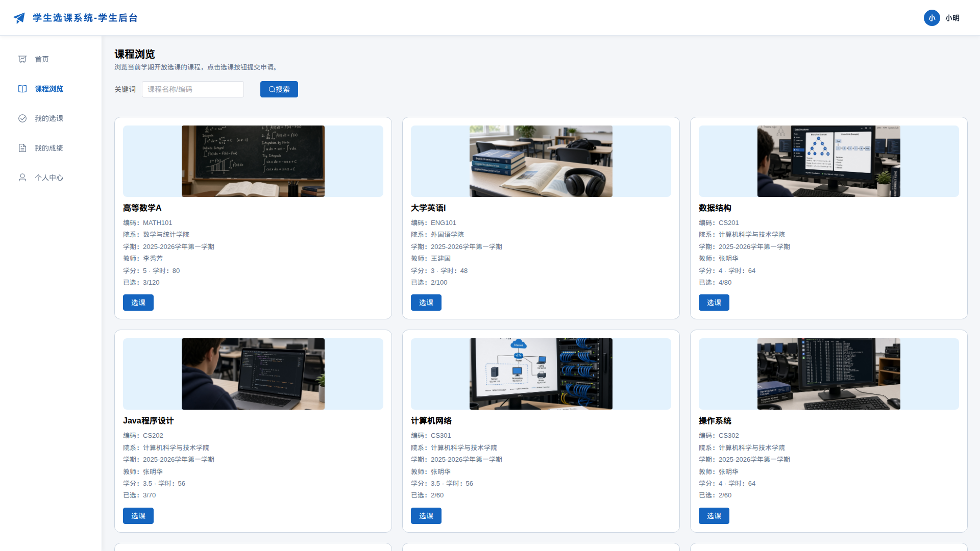Click 学分：5 · 学时：80
This screenshot has width=980, height=551.
pyautogui.click(x=152, y=270)
